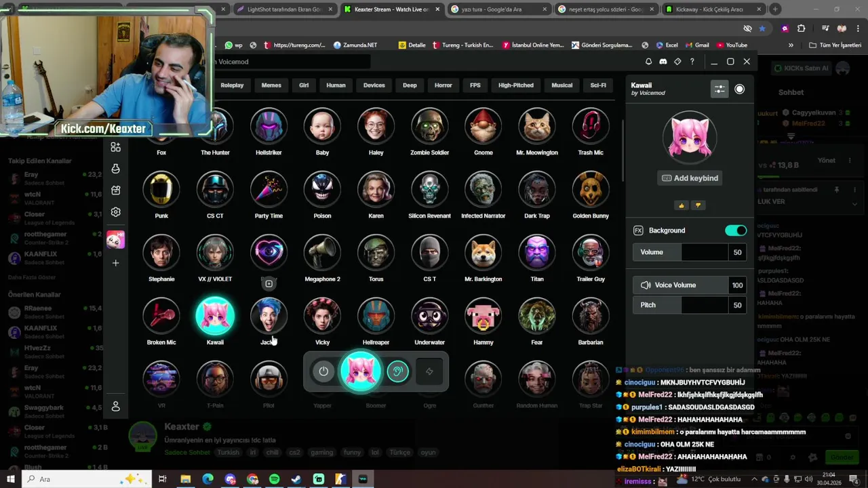Dislike the Kawaii voice with thumbs down
Screen dimensions: 868x488
pos(698,205)
